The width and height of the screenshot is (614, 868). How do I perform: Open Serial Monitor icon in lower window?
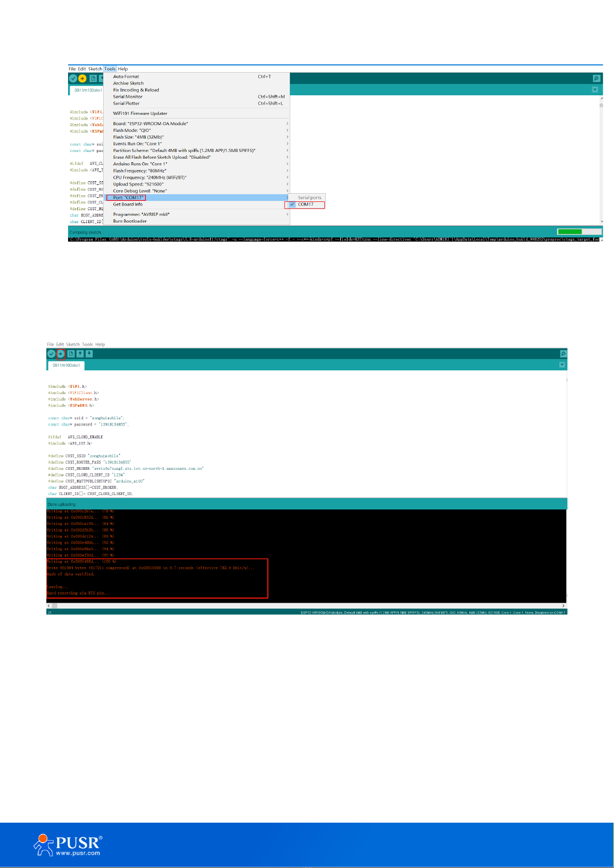click(563, 354)
